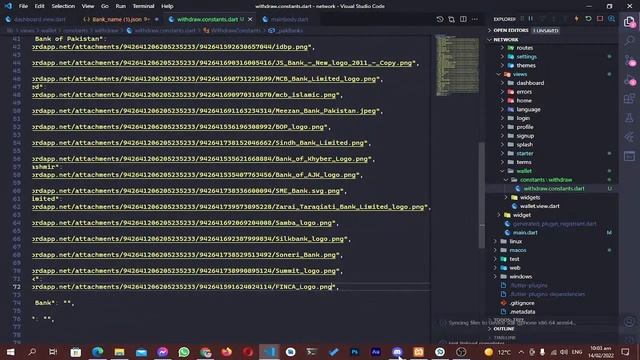
Task: Open the Extensions view
Action: point(629,99)
